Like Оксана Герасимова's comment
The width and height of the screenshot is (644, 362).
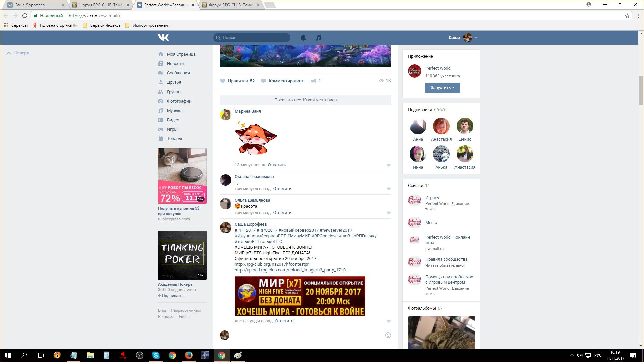[x=389, y=189]
